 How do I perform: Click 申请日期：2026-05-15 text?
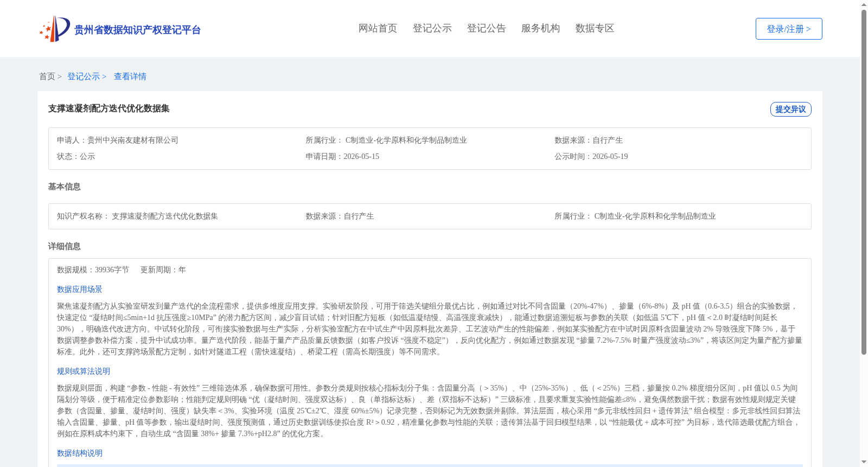pos(342,156)
